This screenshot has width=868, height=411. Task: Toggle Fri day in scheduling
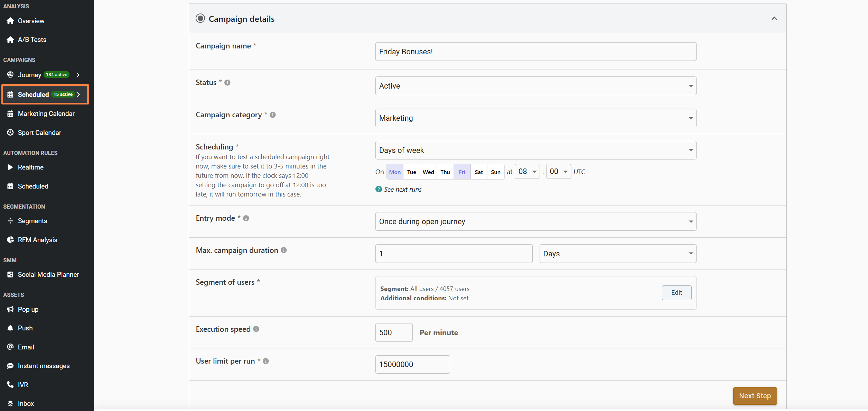pos(462,172)
